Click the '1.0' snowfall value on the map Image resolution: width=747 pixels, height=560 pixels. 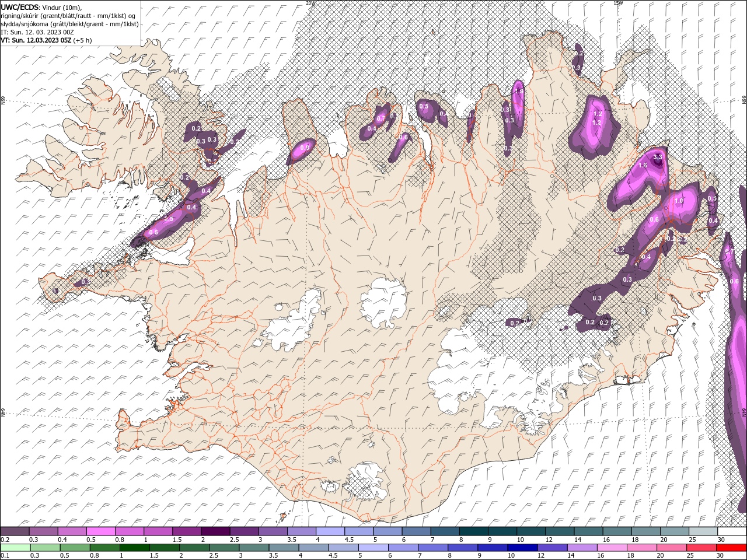pos(679,201)
